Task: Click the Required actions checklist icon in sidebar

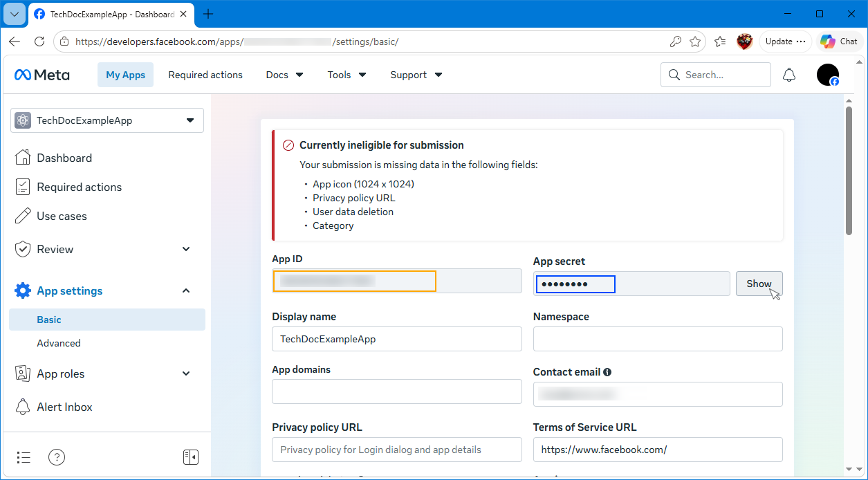Action: click(23, 187)
